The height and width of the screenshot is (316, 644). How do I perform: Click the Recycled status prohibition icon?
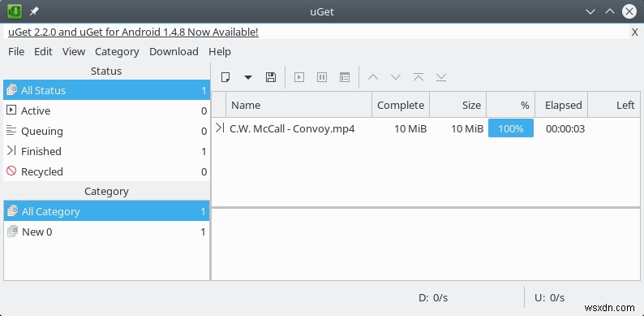[11, 171]
